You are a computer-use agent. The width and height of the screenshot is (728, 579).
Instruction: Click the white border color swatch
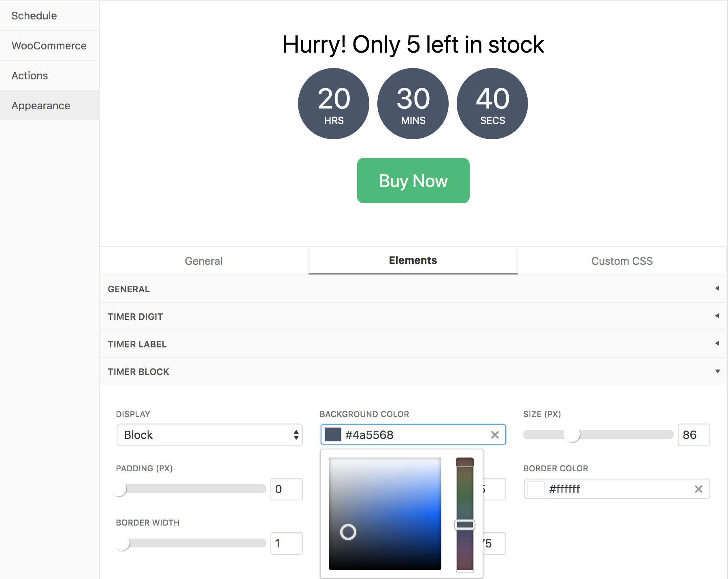pos(536,489)
